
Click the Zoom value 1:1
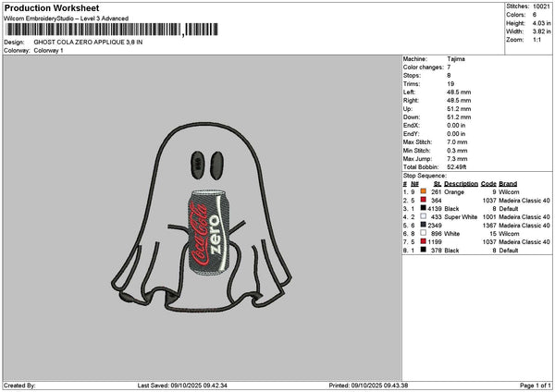[536, 40]
